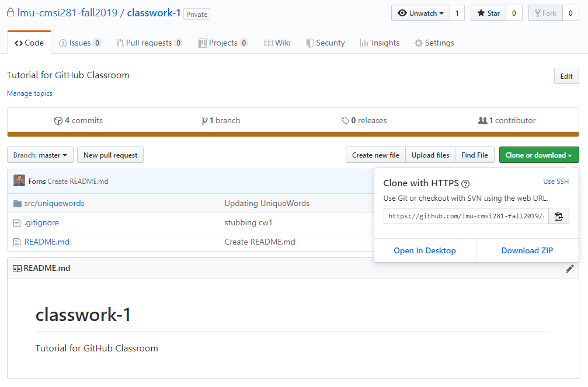Open the lmu-cmsi281-fall2019 organization link
This screenshot has height=387, width=588.
(x=68, y=13)
